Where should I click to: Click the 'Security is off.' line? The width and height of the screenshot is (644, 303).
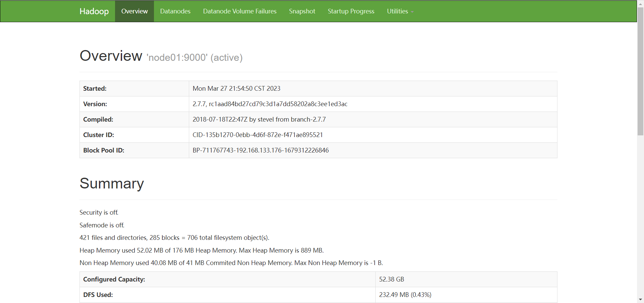coord(99,213)
